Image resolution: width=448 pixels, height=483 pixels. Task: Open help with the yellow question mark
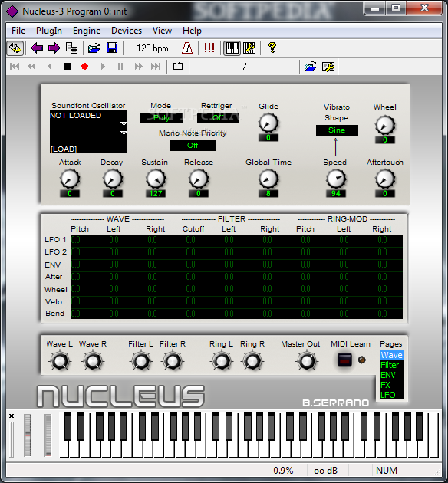pos(272,48)
